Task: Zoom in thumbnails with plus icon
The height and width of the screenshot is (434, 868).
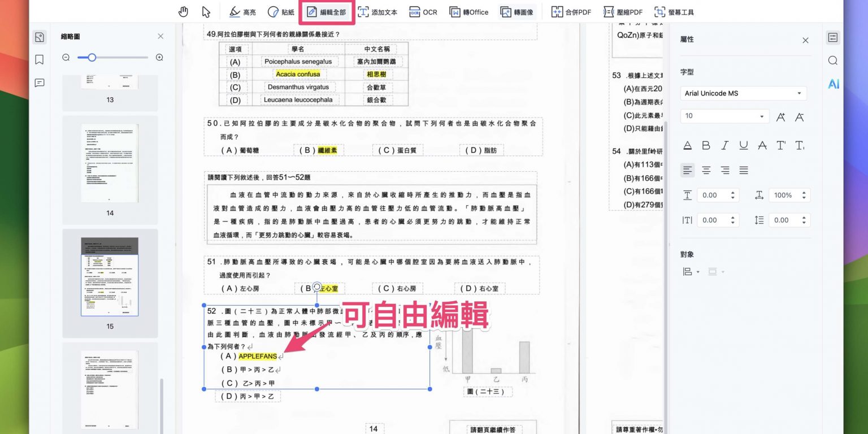Action: pyautogui.click(x=159, y=57)
